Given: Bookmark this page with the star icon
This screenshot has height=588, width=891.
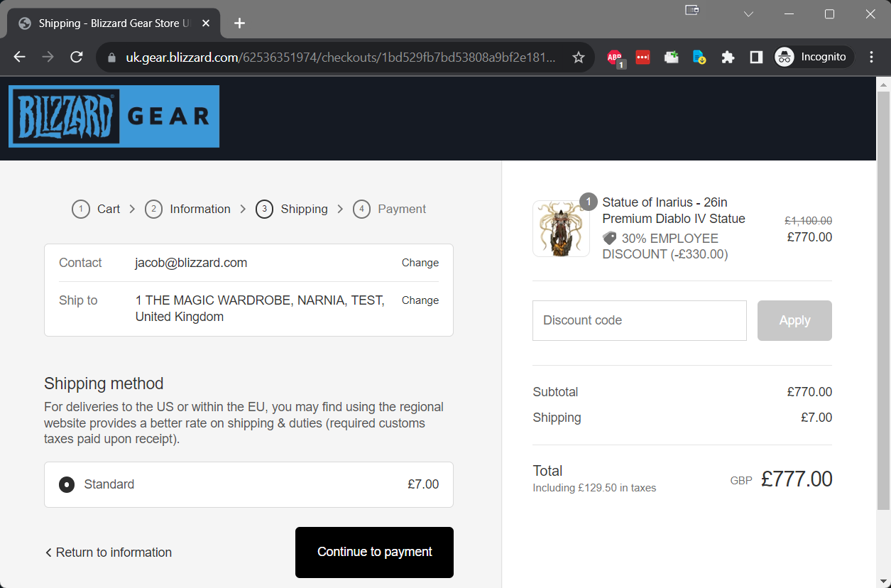Looking at the screenshot, I should 579,57.
